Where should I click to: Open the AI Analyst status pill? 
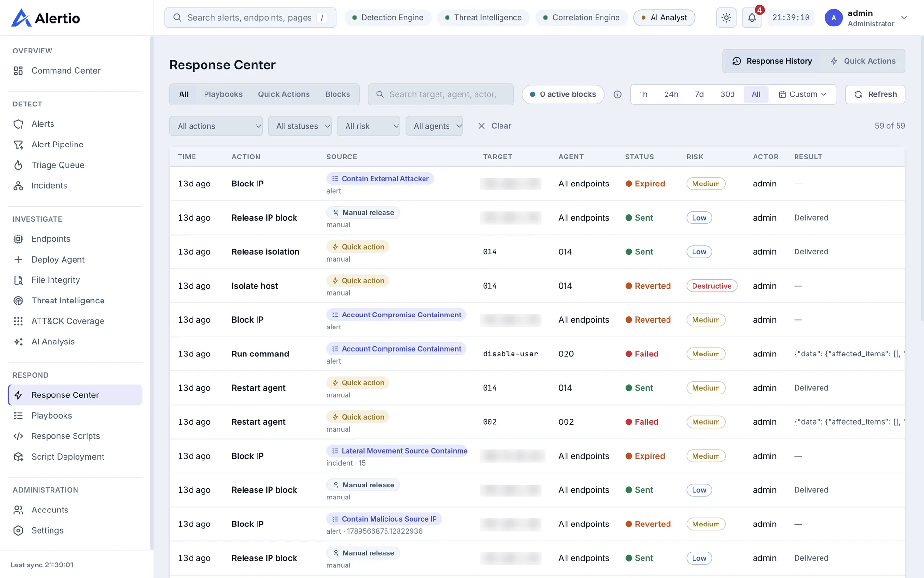(x=664, y=18)
